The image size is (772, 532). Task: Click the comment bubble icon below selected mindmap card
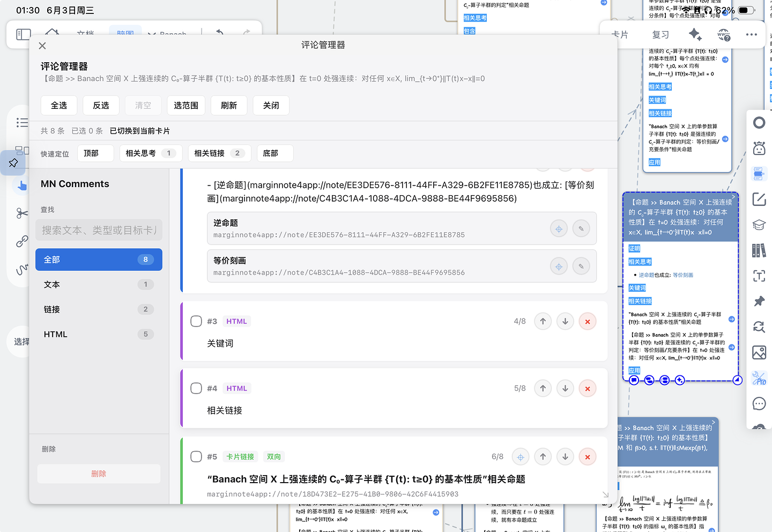click(x=634, y=380)
